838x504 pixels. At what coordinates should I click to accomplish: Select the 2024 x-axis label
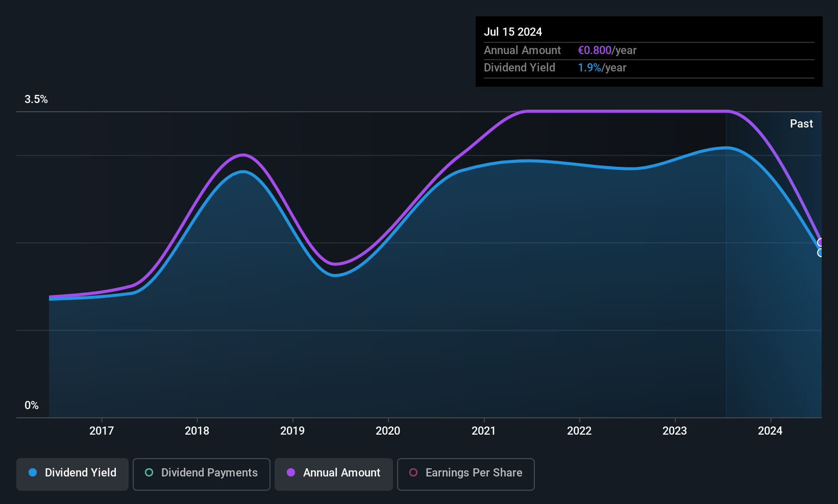770,431
